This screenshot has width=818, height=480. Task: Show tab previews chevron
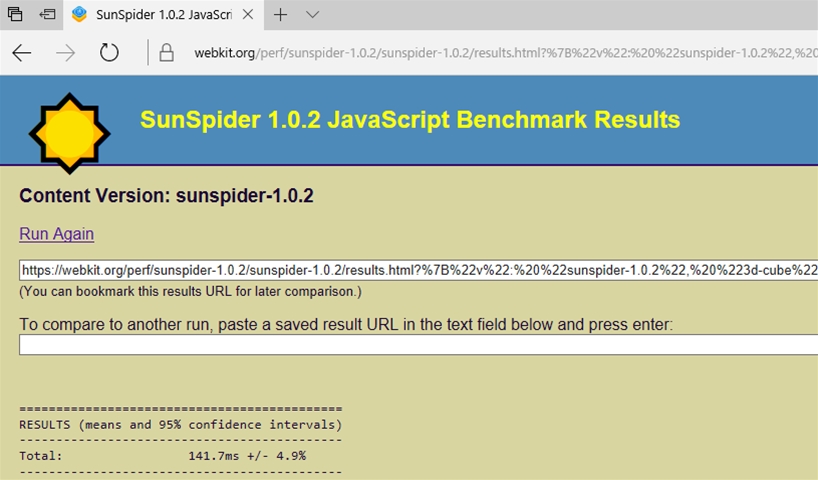pos(312,15)
